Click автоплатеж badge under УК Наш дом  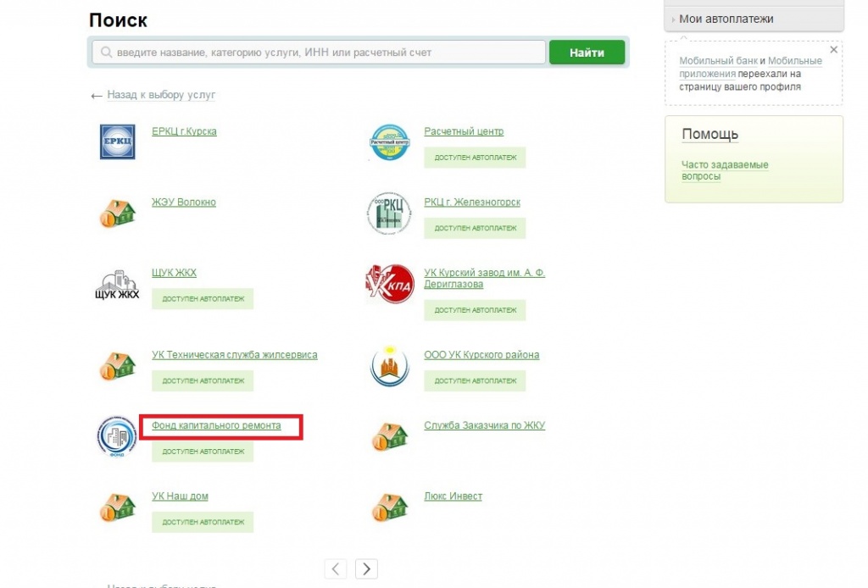point(203,522)
